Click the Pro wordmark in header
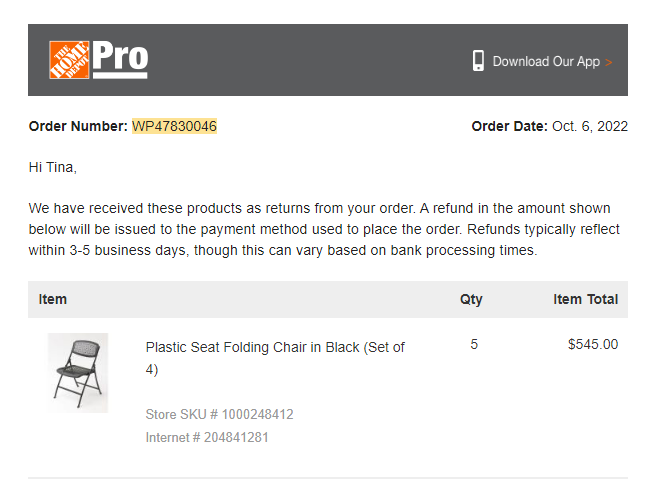Viewport: 649px width, 493px height. click(x=120, y=59)
